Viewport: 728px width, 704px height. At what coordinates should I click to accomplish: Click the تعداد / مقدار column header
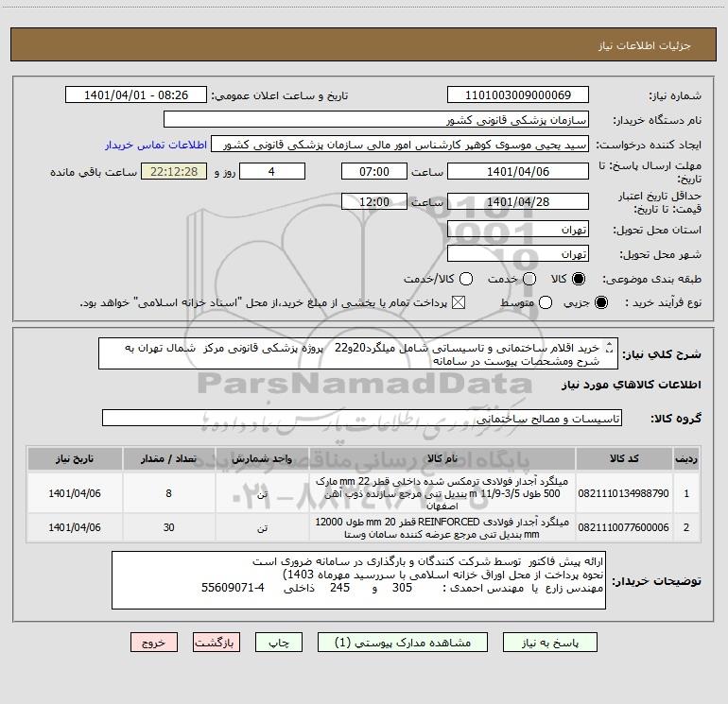pos(168,459)
